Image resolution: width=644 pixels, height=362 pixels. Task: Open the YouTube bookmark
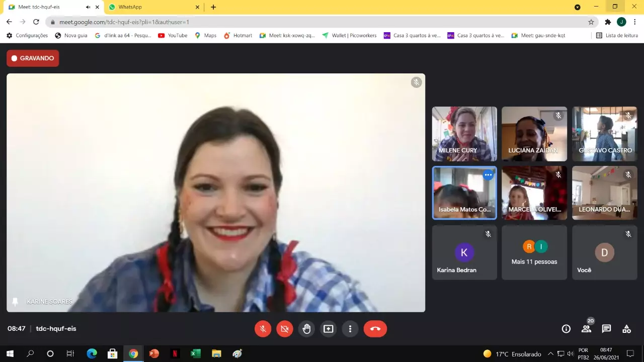(x=173, y=36)
